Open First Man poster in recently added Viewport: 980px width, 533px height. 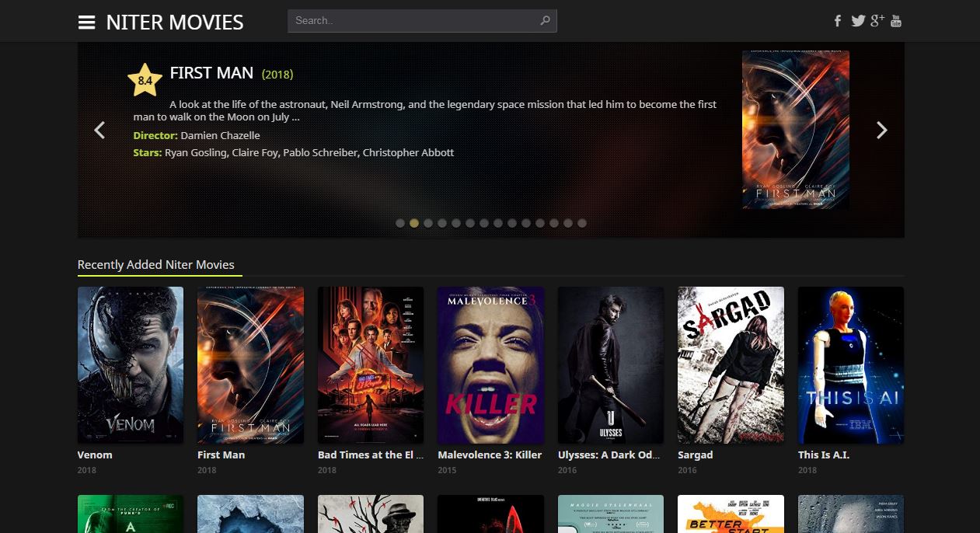[x=250, y=365]
